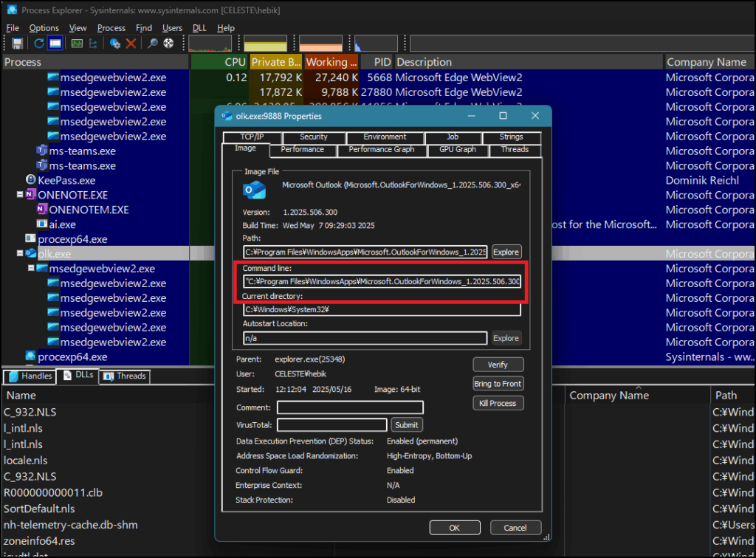Screen dimensions: 756x558
Task: Switch to the Job tab
Action: [453, 137]
